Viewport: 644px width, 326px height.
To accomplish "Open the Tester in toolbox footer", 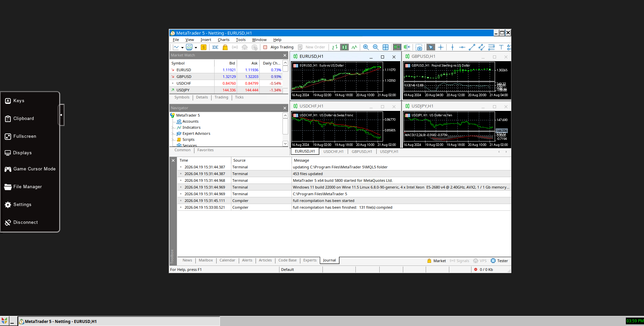I will pos(499,261).
